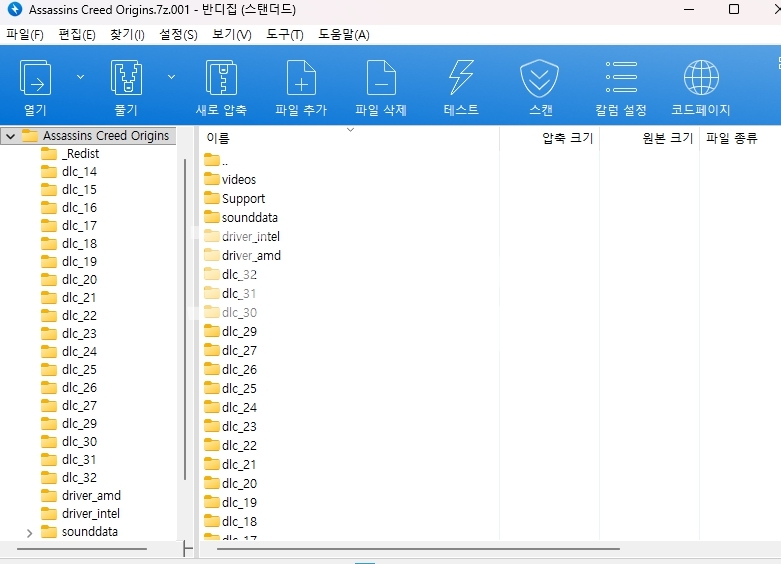This screenshot has width=781, height=564.
Task: Click the Add File (파일 추가) icon
Action: click(301, 78)
